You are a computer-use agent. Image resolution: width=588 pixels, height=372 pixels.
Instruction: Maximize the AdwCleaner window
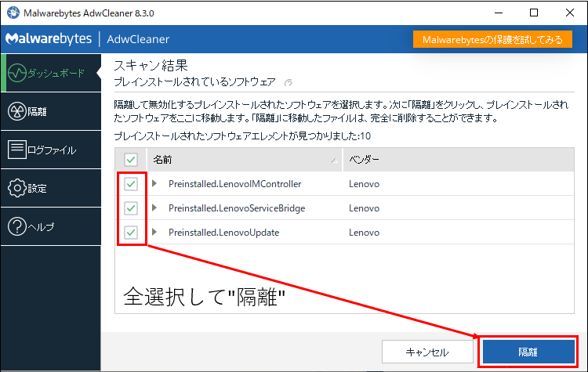point(534,13)
